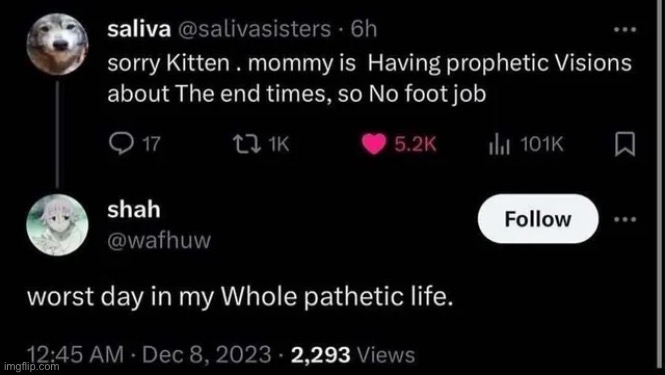Click the shah display name

click(x=134, y=210)
